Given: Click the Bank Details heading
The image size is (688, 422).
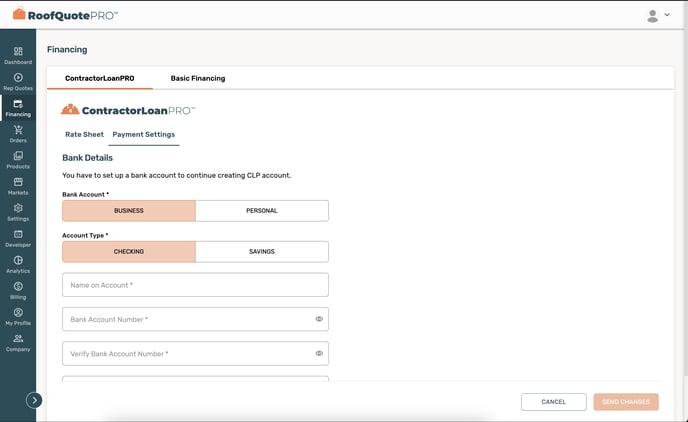Looking at the screenshot, I should pyautogui.click(x=87, y=158).
